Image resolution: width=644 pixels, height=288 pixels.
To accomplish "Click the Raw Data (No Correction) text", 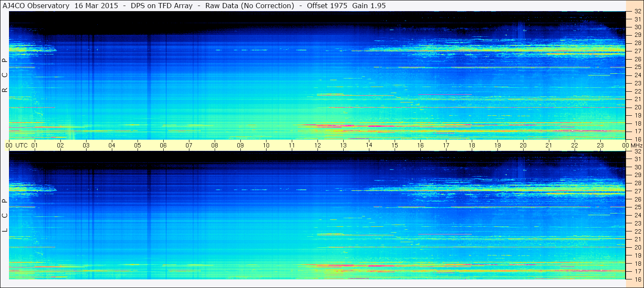I will pos(250,6).
